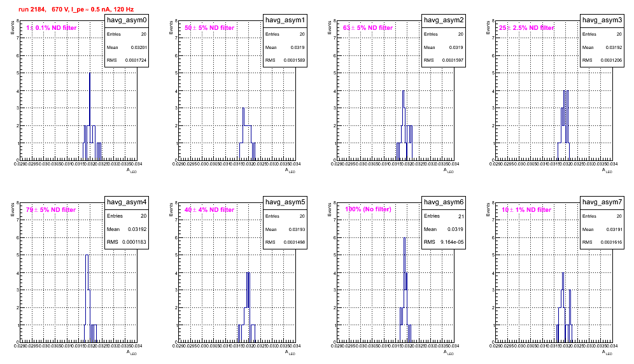Pick the RMS value 0.0001724
This screenshot has width=634, height=364.
point(136,60)
